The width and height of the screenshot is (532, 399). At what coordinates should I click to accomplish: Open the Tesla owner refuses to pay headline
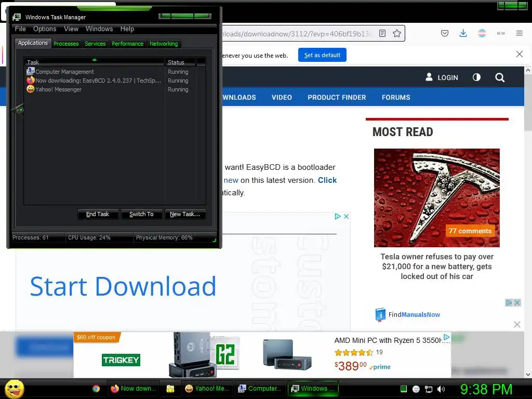coord(437,267)
